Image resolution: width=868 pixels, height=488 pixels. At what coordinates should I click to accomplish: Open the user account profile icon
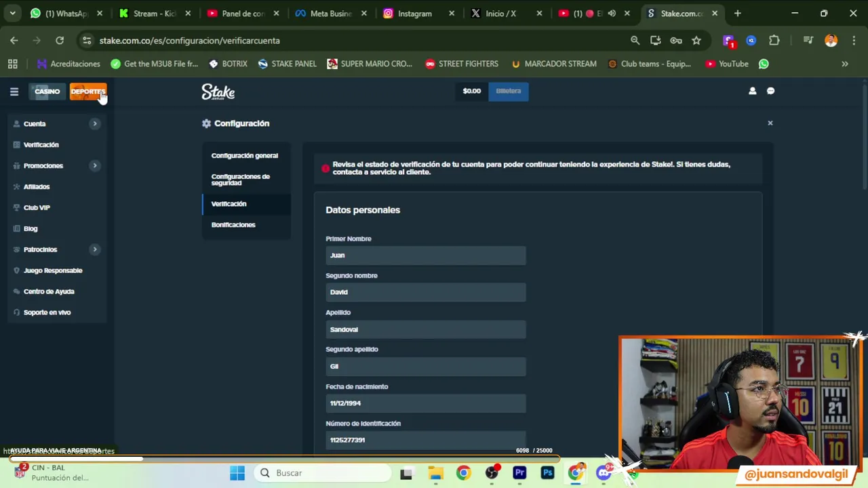pos(752,91)
